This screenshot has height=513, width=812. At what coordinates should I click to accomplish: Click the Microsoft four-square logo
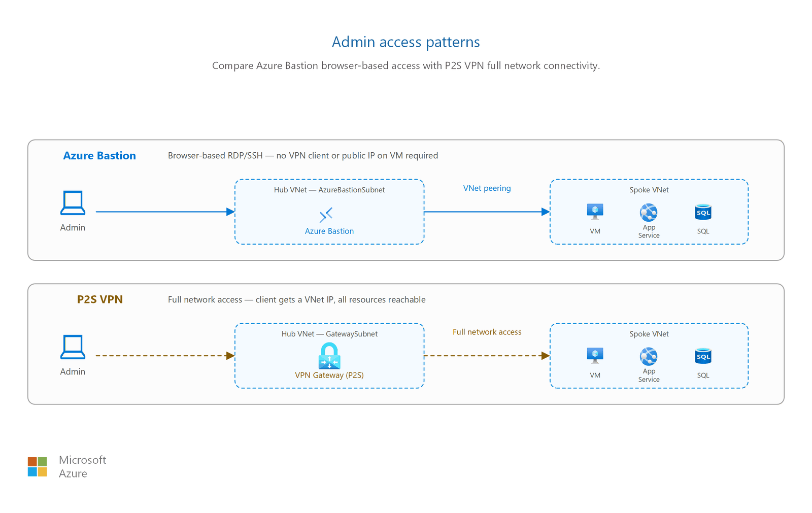pos(38,467)
